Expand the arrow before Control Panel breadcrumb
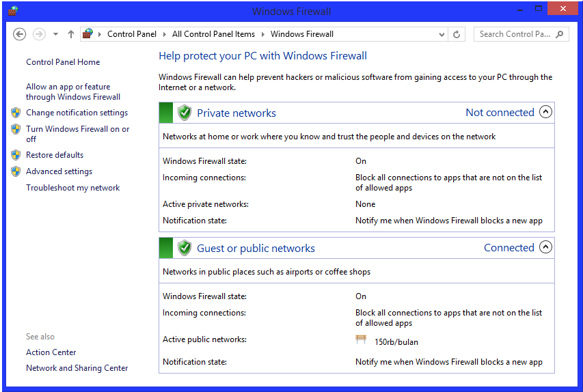This screenshot has width=583, height=392. tap(100, 34)
